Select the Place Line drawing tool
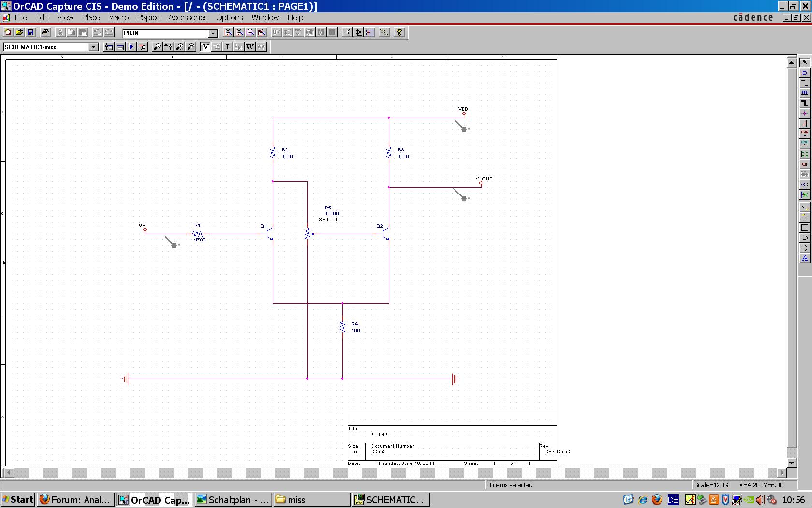This screenshot has height=508, width=812. click(805, 208)
